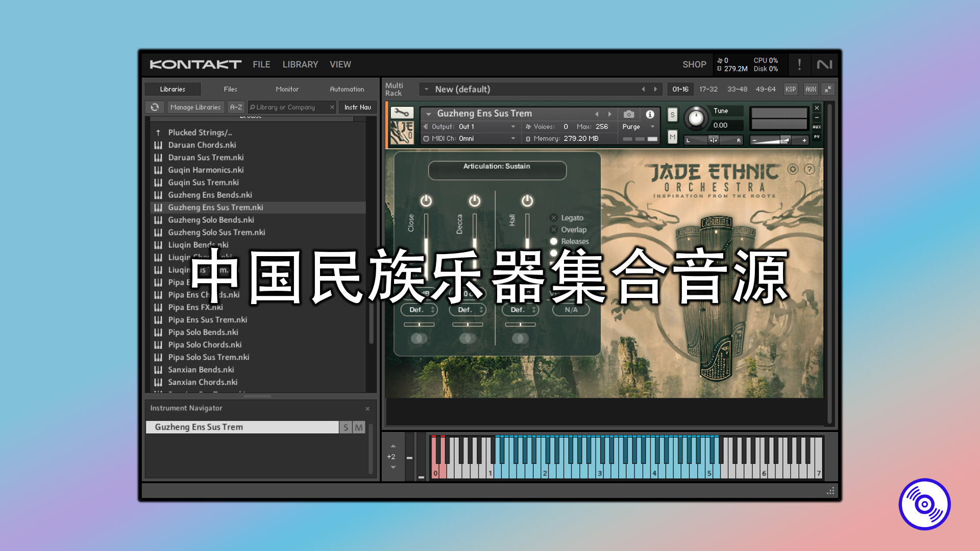Viewport: 980px width, 551px height.
Task: Open the MIDI Ch Omni dropdown
Action: (x=470, y=138)
